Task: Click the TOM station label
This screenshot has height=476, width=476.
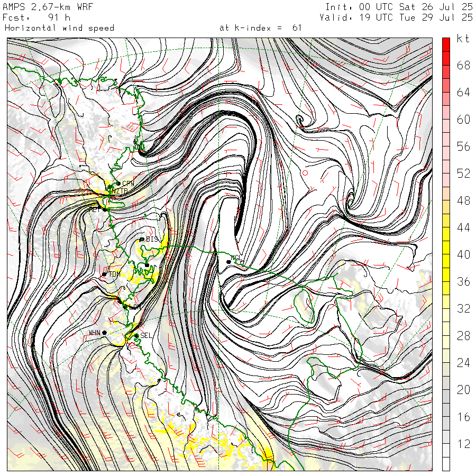Action: 114,274
